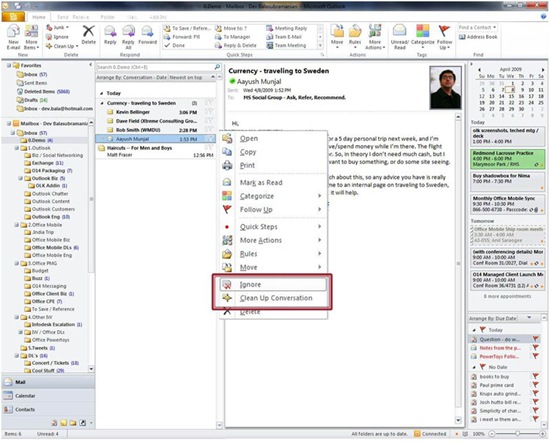Collapse the 1.Outlook folder tree
The width and height of the screenshot is (550, 443).
(x=16, y=148)
